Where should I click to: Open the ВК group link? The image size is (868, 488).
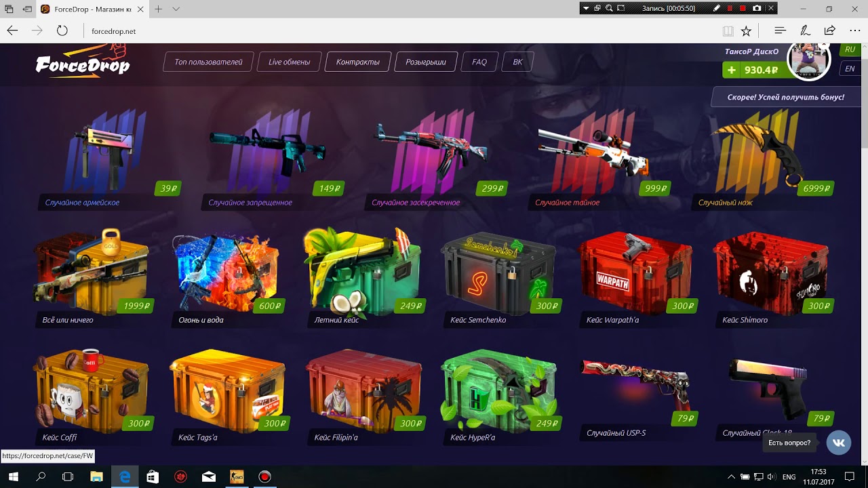[517, 62]
